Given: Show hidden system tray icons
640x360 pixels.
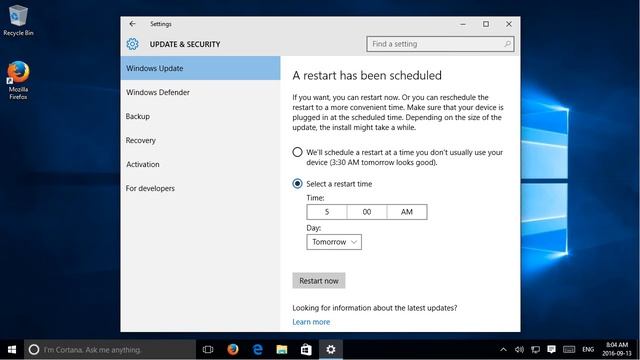Looking at the screenshot, I should (x=503, y=350).
